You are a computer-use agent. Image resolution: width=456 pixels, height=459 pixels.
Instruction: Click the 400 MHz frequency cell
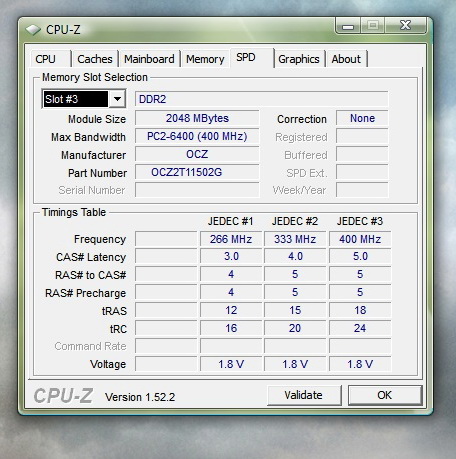[x=360, y=239]
